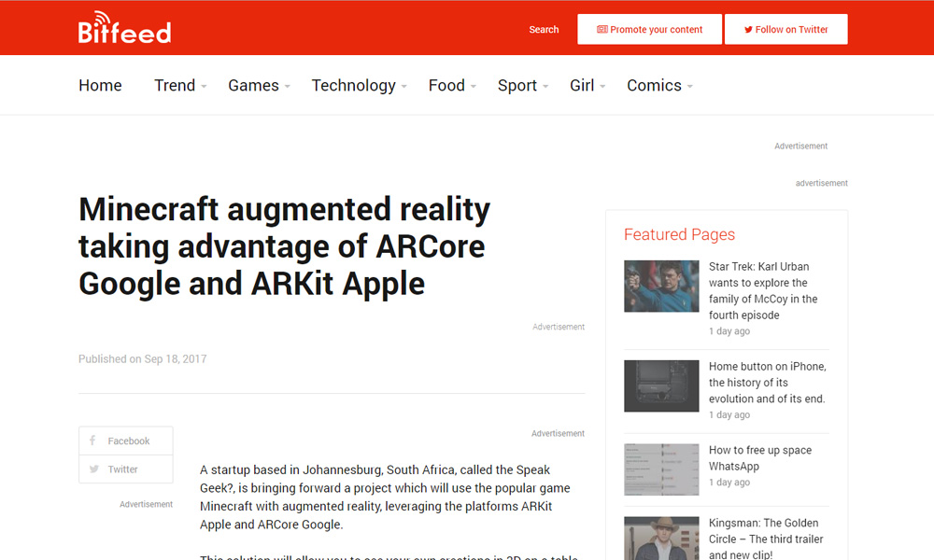This screenshot has height=560, width=934.
Task: Expand the Girl dropdown arrow
Action: 602,87
